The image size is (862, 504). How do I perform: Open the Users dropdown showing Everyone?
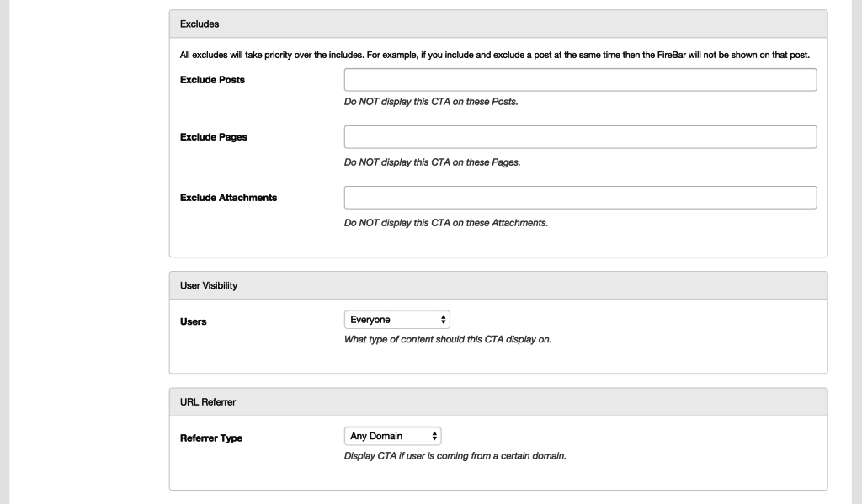point(397,320)
